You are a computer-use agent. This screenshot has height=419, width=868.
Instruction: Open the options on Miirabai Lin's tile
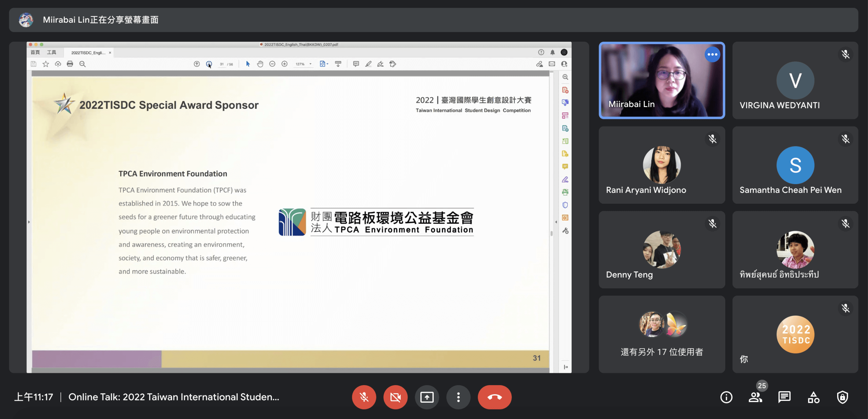point(712,55)
